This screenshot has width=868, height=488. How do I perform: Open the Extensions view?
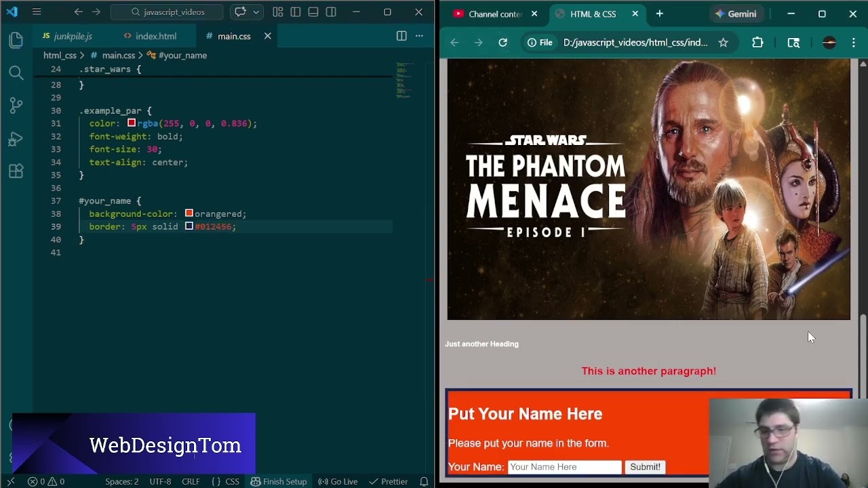(16, 171)
